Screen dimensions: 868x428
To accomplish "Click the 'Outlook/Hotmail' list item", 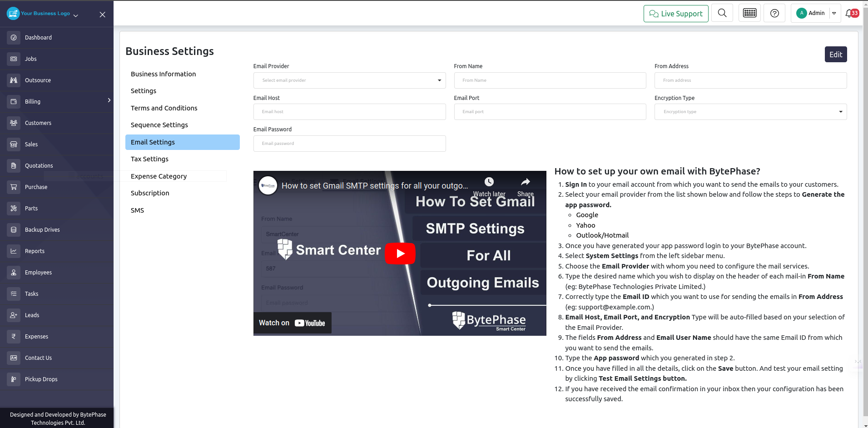I will (x=602, y=235).
